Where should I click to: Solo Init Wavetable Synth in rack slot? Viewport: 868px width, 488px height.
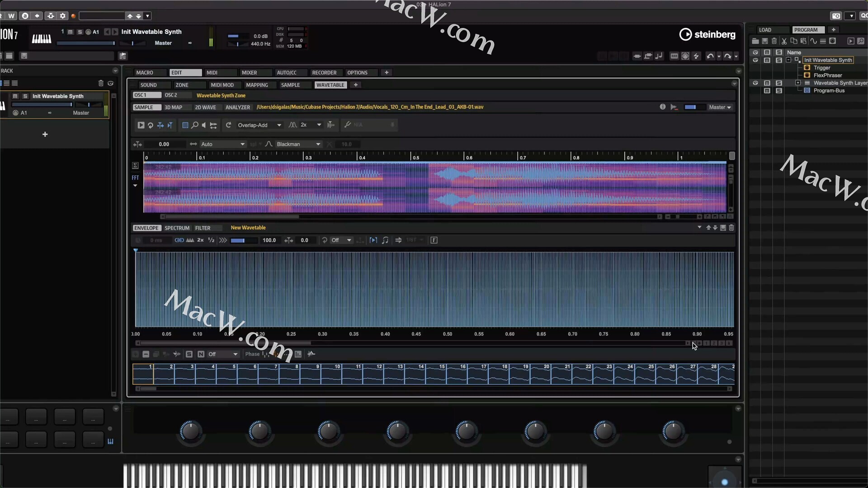(25, 96)
